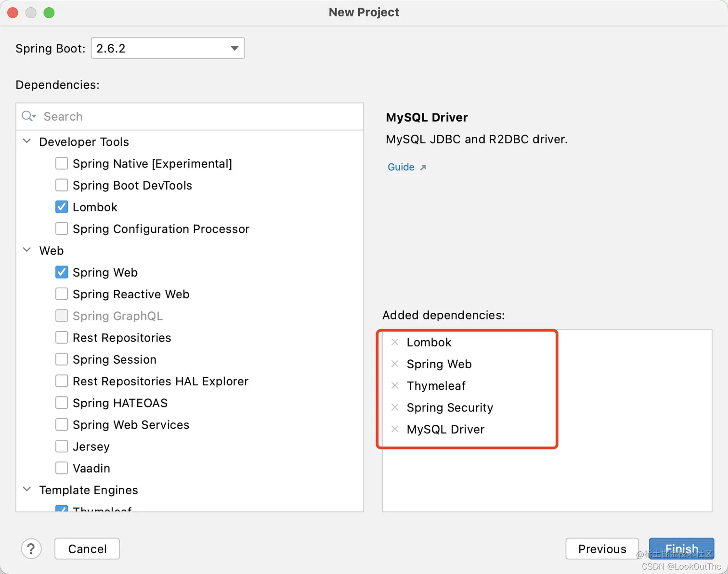728x574 pixels.
Task: Open the Spring Boot version dropdown
Action: point(168,48)
